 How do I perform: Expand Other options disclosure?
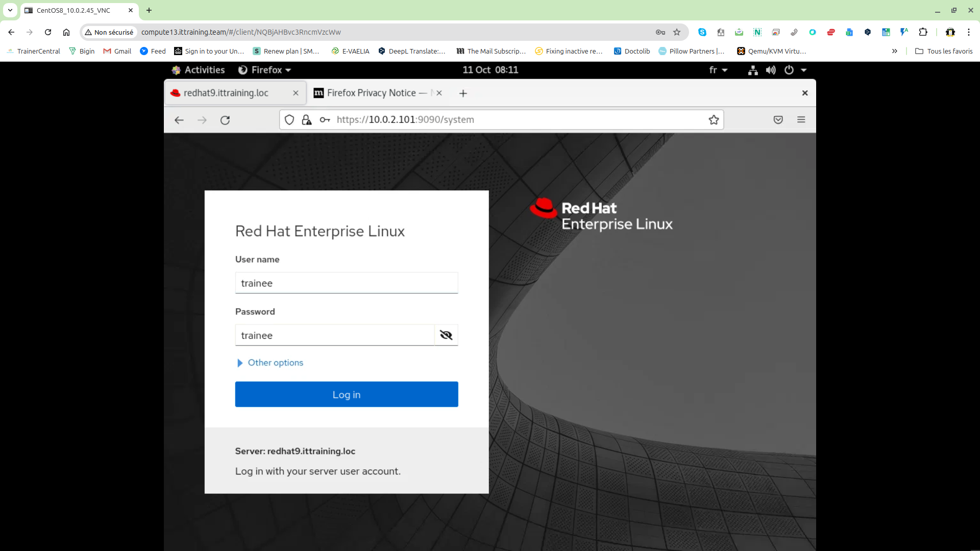tap(271, 363)
